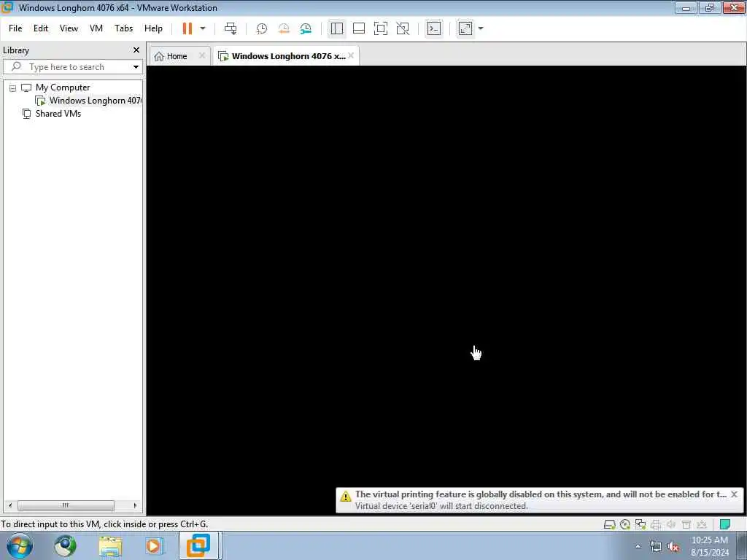Enter full screen mode
This screenshot has height=560, width=747.
point(381,28)
